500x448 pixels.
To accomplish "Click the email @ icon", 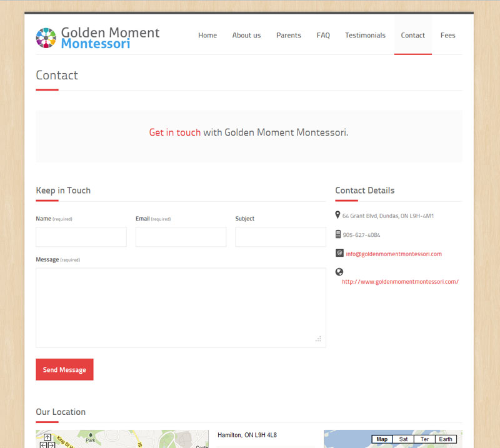I will (339, 253).
